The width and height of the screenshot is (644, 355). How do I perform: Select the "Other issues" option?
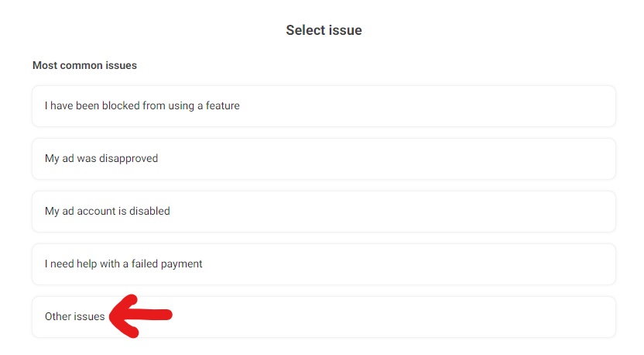[324, 317]
